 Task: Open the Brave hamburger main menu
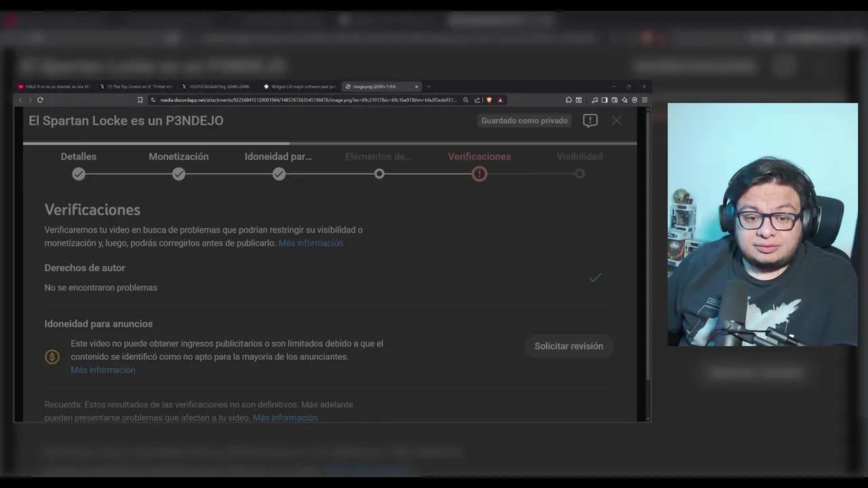pyautogui.click(x=644, y=100)
